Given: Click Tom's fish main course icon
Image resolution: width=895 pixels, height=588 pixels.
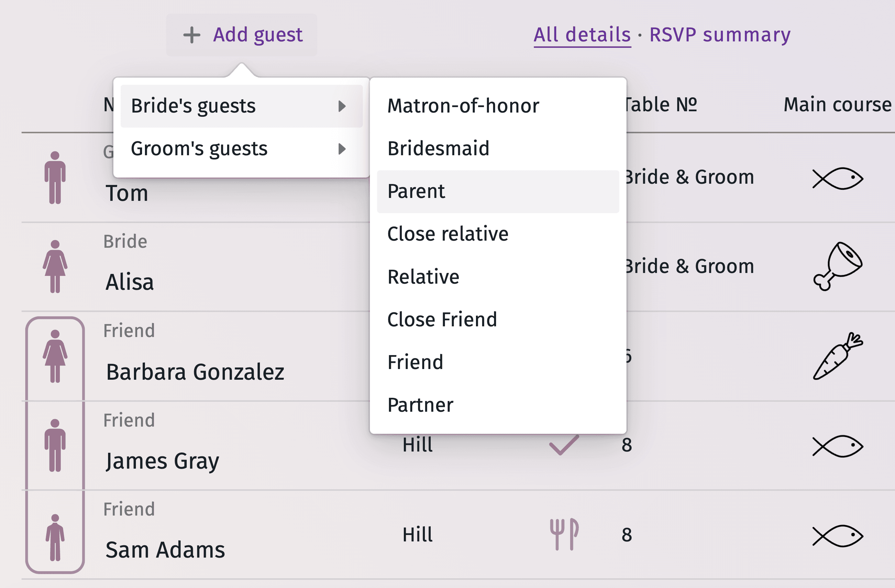Looking at the screenshot, I should (837, 178).
